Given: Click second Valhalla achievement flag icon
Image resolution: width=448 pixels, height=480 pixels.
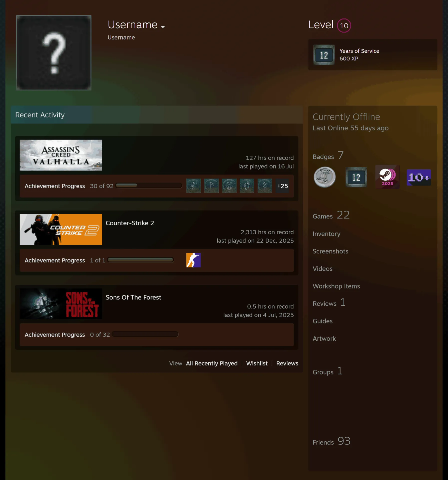Looking at the screenshot, I should [211, 186].
